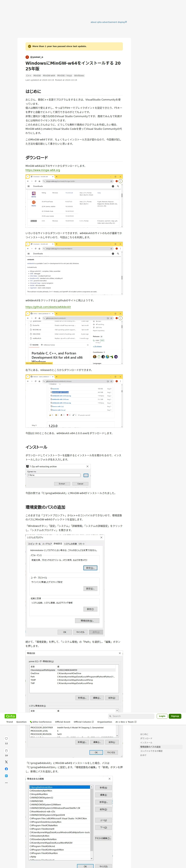This screenshot has width=186, height=868.
Task: Like the article with heart icon
Action: point(6,739)
